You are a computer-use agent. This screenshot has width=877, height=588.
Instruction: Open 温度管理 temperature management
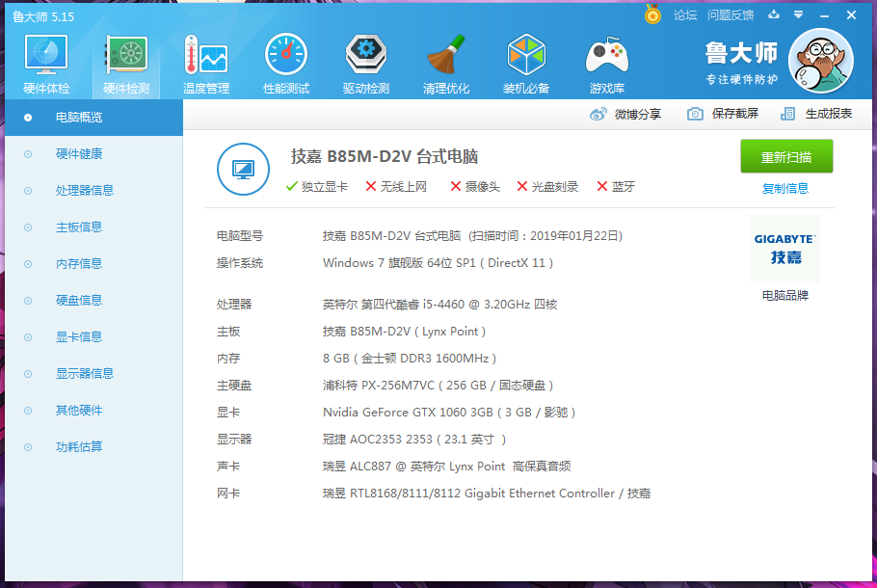coord(206,65)
